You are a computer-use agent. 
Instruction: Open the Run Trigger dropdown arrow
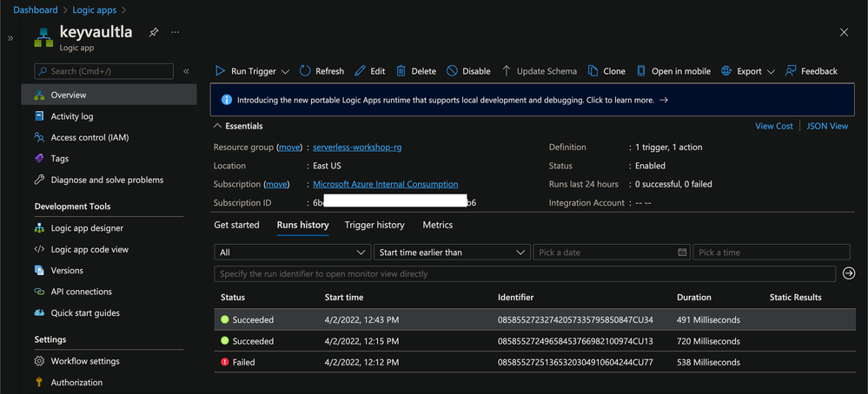pyautogui.click(x=286, y=71)
